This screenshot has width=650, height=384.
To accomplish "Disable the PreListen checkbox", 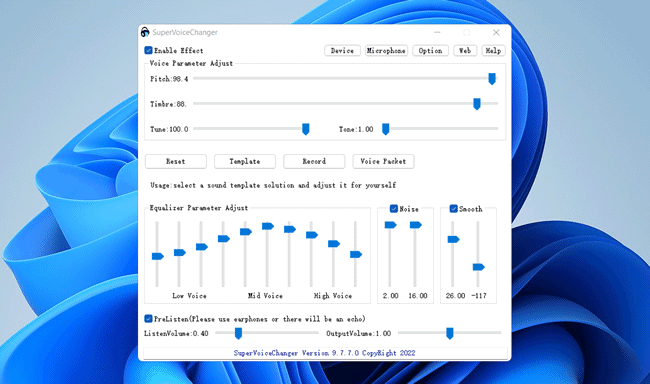I will click(x=148, y=318).
